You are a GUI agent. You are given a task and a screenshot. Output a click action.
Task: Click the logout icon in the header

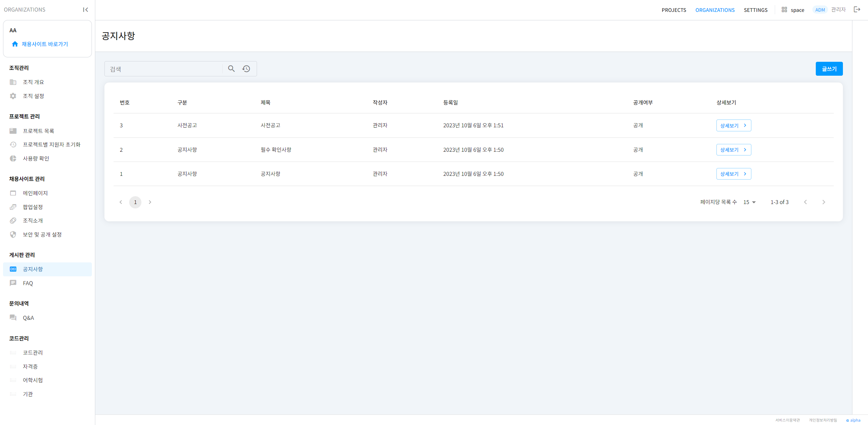tap(857, 10)
